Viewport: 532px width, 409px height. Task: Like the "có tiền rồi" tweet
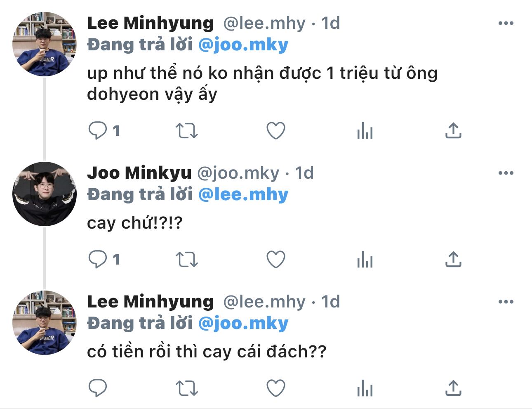276,388
